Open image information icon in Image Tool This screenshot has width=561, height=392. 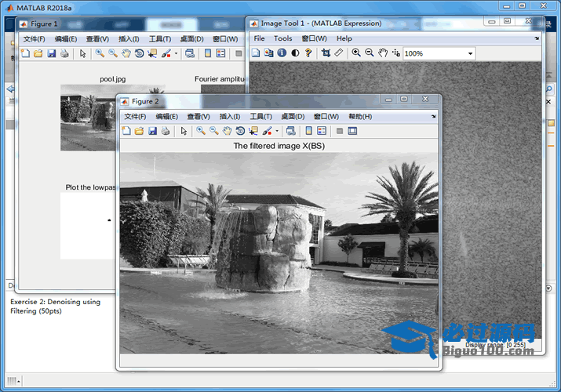click(x=282, y=53)
